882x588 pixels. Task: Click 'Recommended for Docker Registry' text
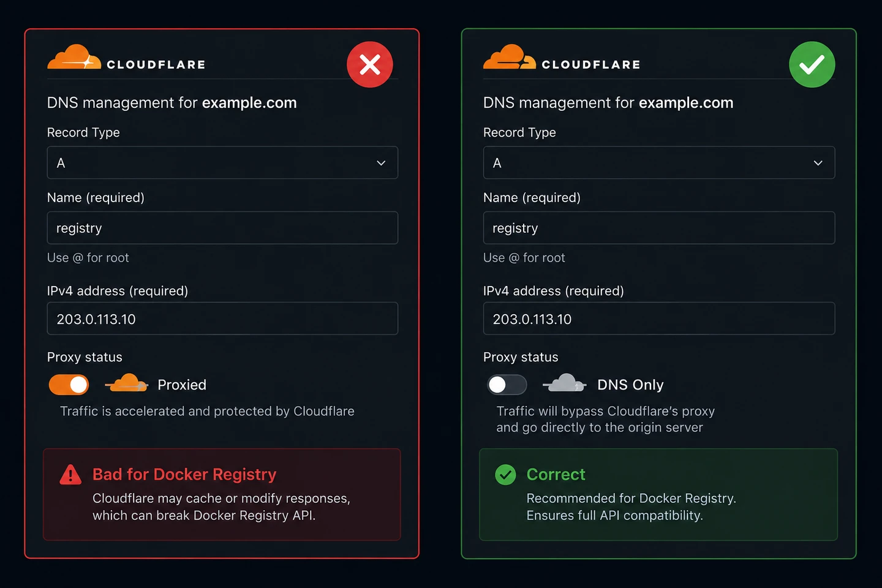(631, 499)
